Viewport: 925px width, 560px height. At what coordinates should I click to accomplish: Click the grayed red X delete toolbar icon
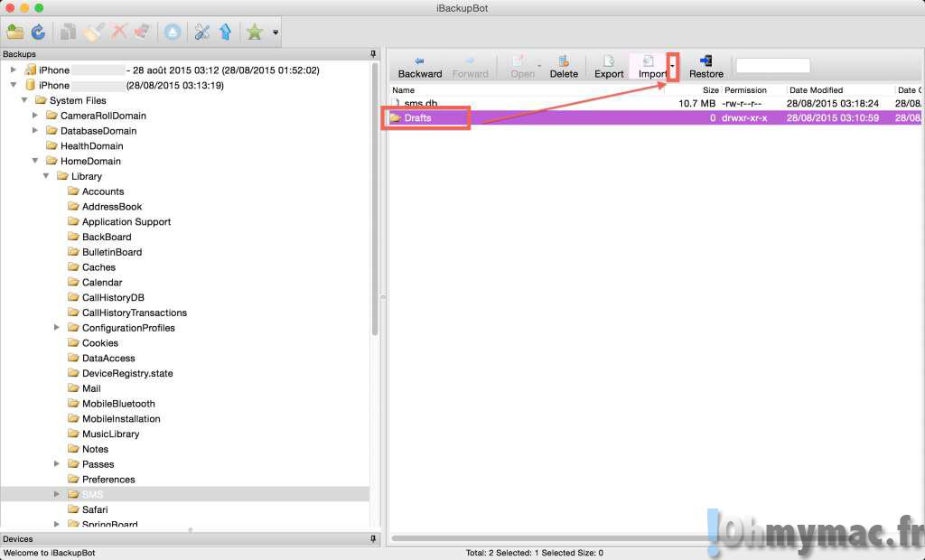click(x=118, y=32)
